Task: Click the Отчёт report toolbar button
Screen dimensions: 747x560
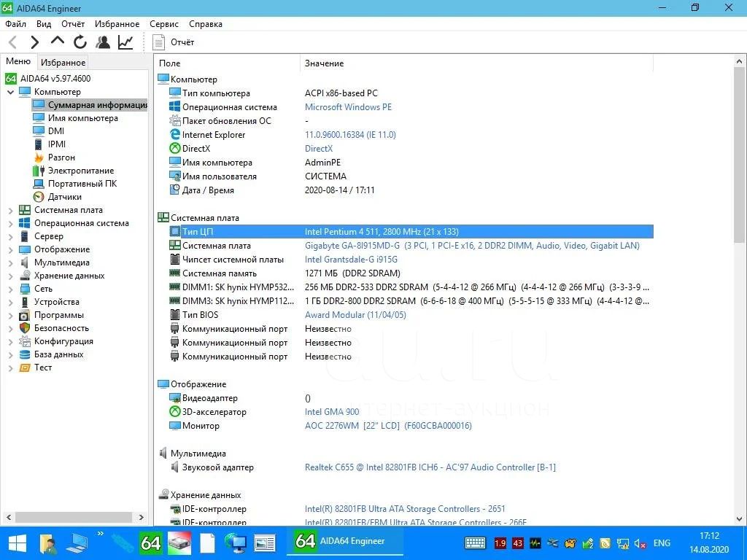Action: pos(174,42)
